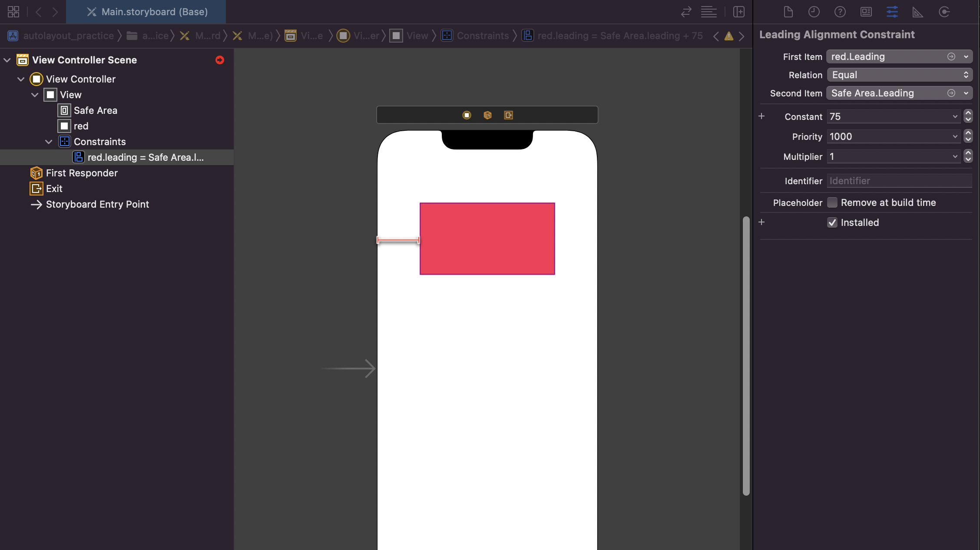Click the Add Editor on right icon

(738, 12)
